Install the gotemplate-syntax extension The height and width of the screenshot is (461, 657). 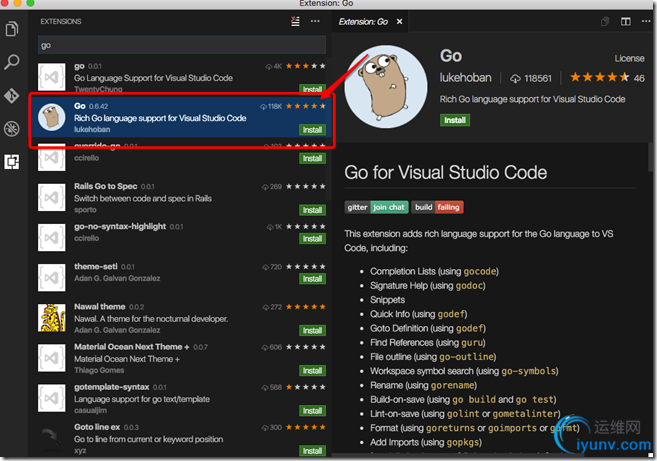click(x=313, y=411)
